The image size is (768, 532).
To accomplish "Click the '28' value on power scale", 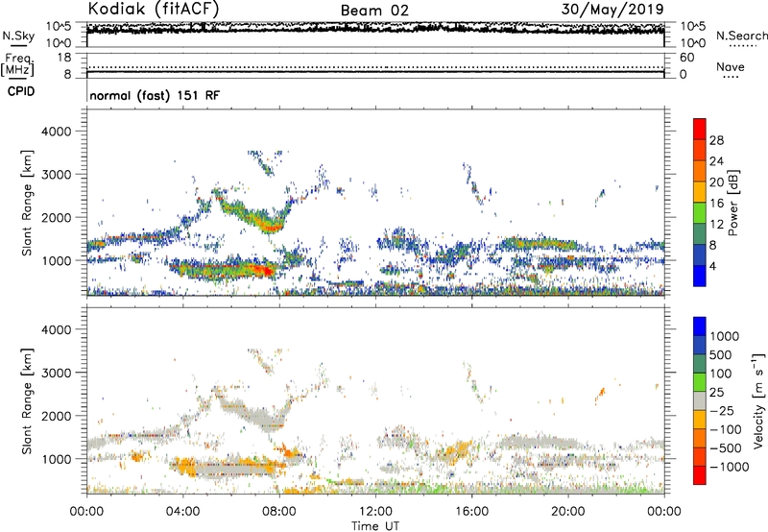I will (x=716, y=140).
